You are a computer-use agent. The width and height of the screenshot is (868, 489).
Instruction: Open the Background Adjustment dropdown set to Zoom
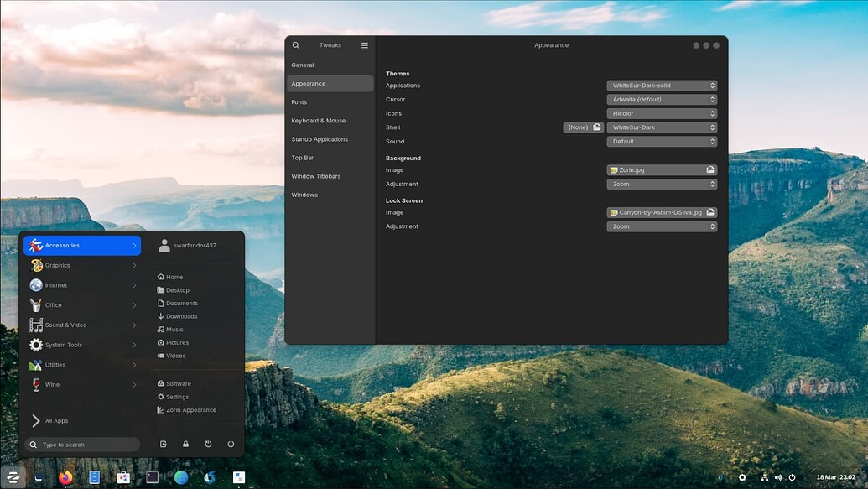(661, 184)
